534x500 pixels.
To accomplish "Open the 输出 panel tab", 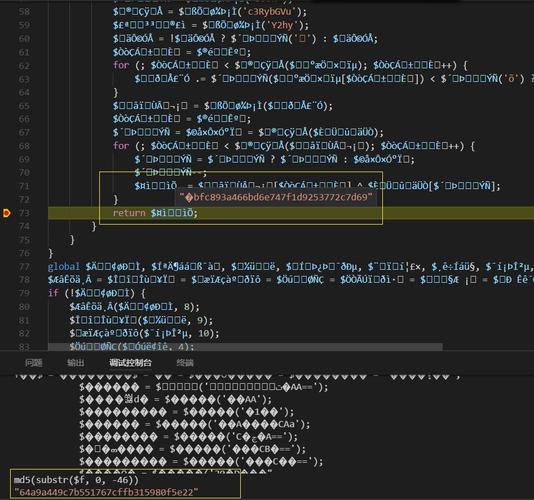I will tap(76, 363).
